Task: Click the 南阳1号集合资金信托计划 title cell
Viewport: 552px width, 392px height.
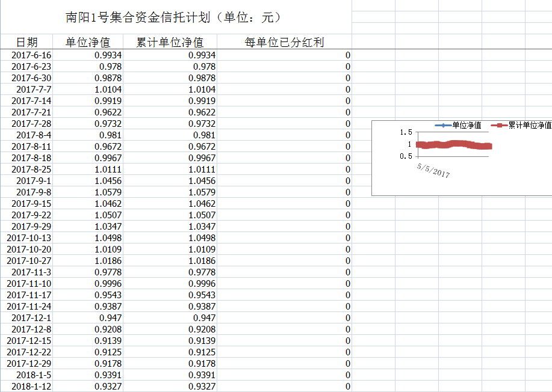Action: [175, 17]
